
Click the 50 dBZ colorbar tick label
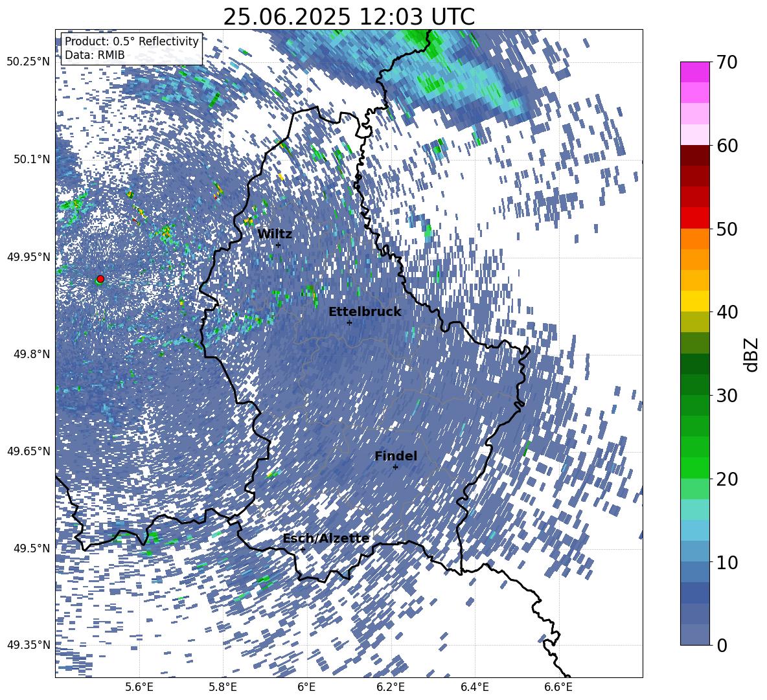click(727, 229)
